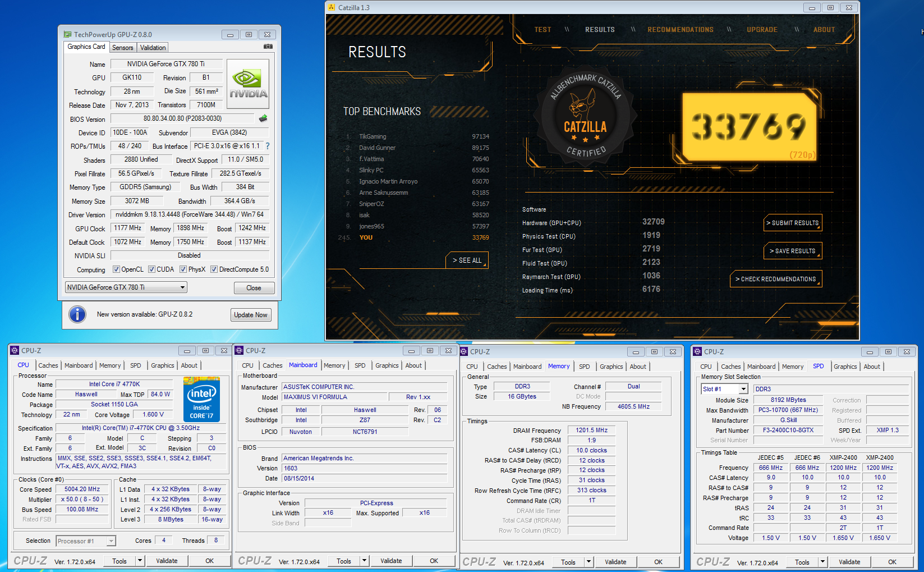Viewport: 924px width, 572px height.
Task: Click the SPD Ext. XMP 1.3 value
Action: pos(888,430)
